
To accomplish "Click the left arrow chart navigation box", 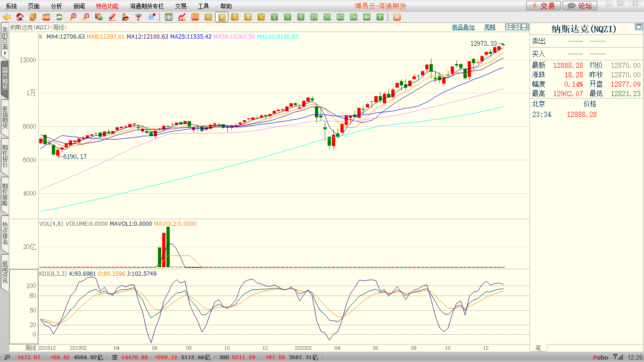I will [x=509, y=27].
